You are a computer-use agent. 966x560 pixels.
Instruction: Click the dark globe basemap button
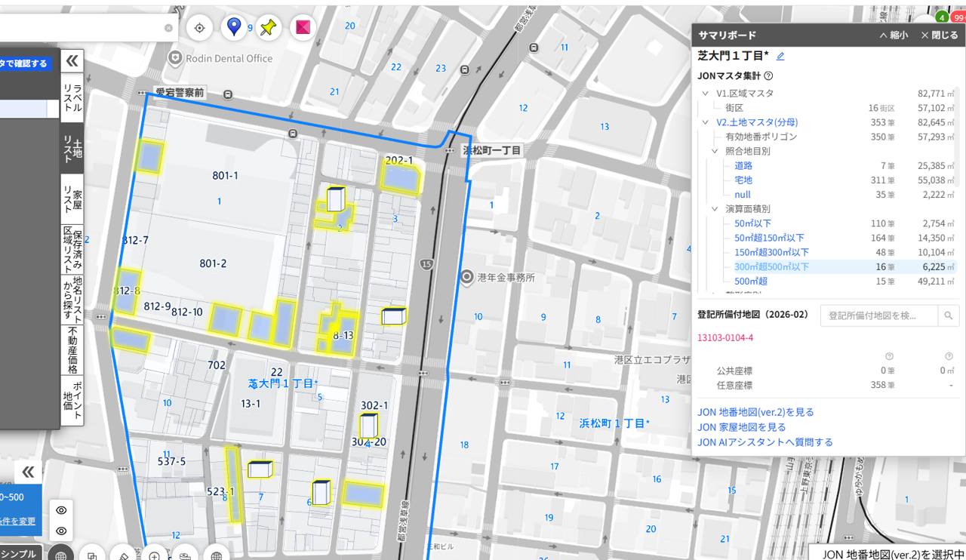60,556
